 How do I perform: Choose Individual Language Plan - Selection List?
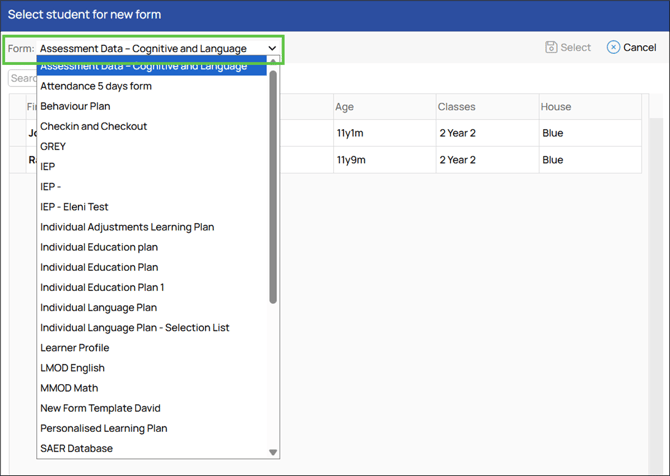[x=134, y=328]
